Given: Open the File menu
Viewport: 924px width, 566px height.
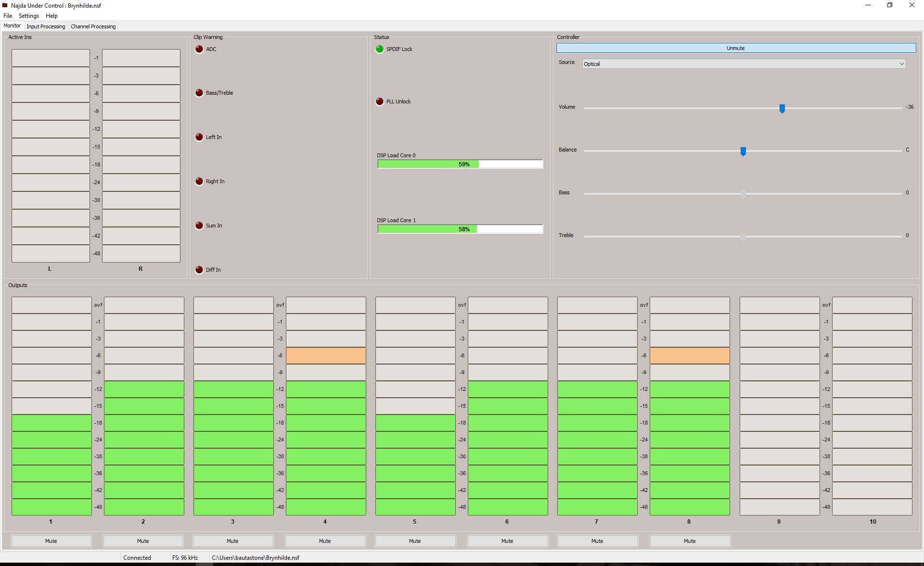Looking at the screenshot, I should (x=8, y=16).
